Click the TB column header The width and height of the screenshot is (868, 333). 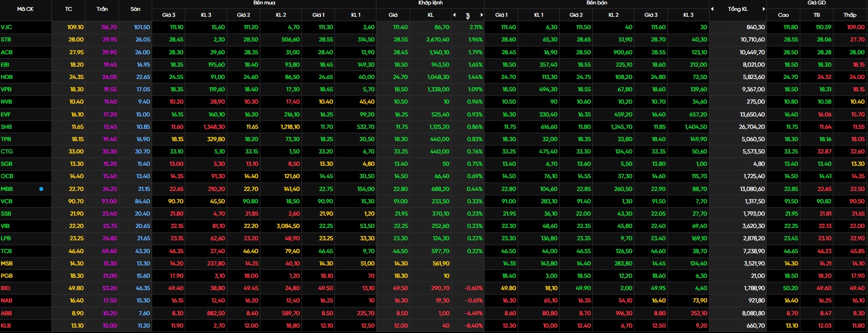coord(817,15)
